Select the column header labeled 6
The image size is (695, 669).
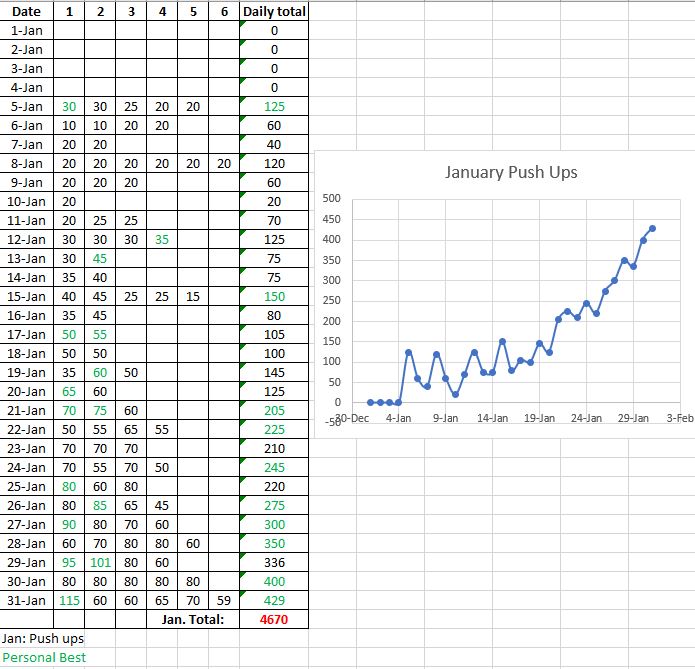[224, 12]
